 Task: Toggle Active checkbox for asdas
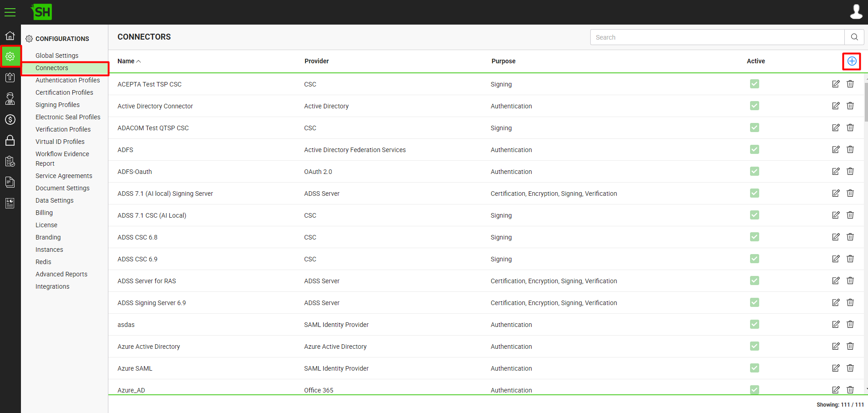coord(755,324)
